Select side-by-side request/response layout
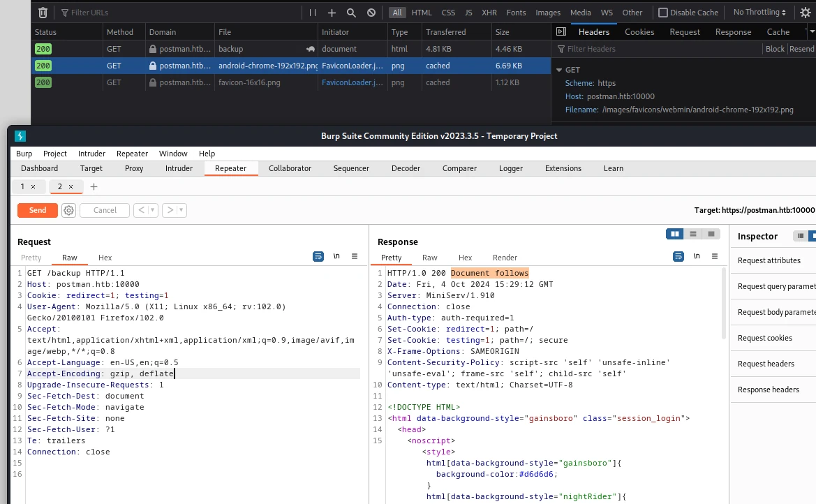The image size is (816, 504). point(675,234)
